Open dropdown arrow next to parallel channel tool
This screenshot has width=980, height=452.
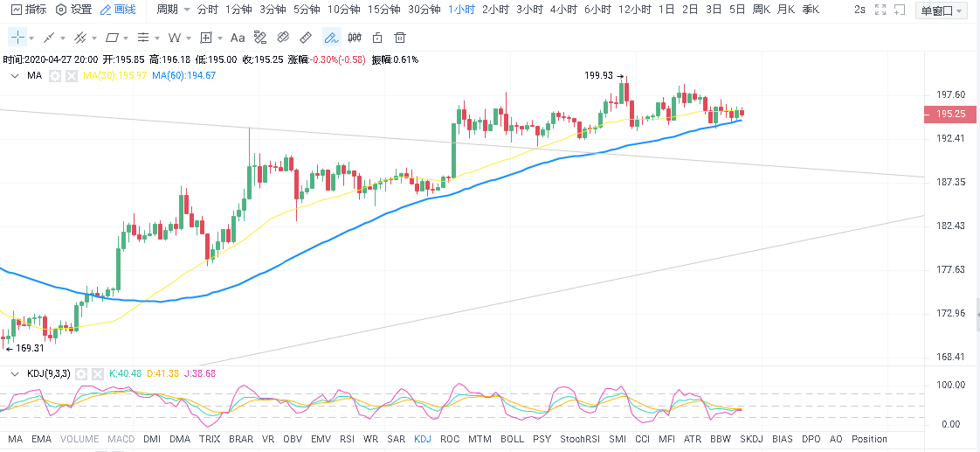(x=94, y=38)
